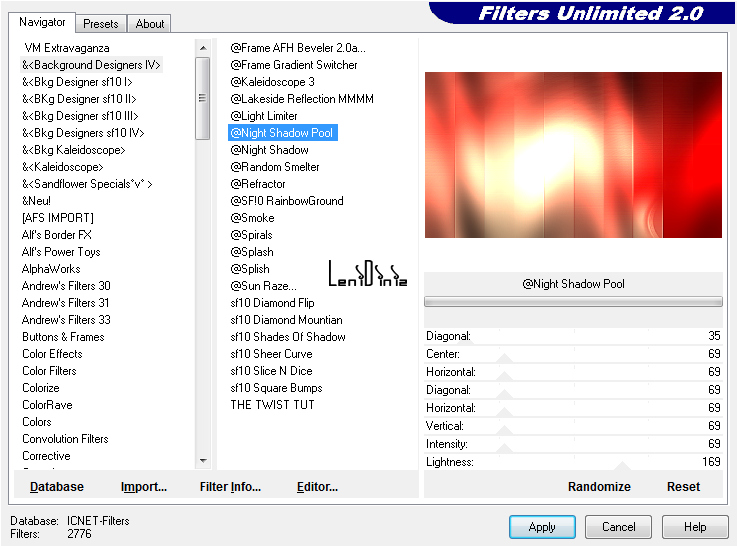Reset the filter parameters

(683, 487)
